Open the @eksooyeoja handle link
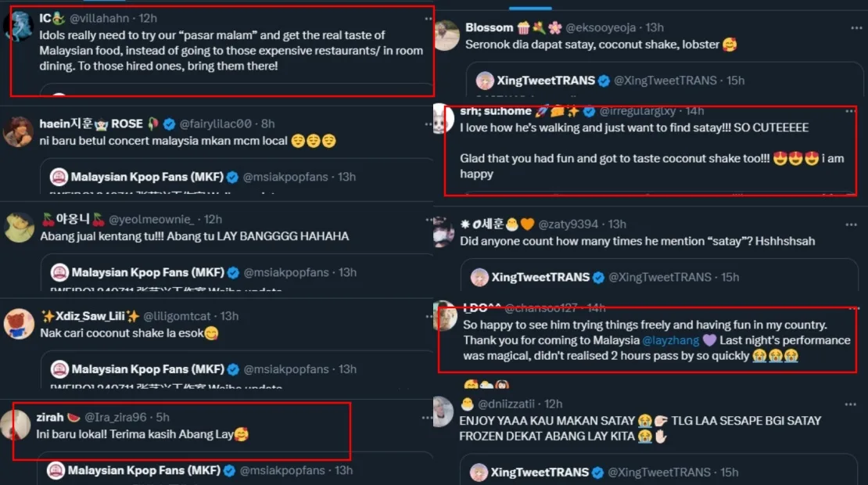Image resolution: width=868 pixels, height=485 pixels. coord(603,27)
